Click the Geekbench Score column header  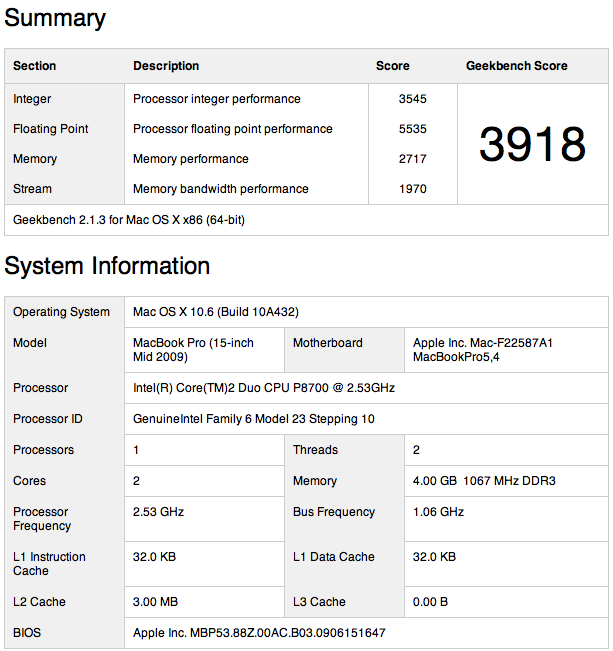tap(516, 66)
